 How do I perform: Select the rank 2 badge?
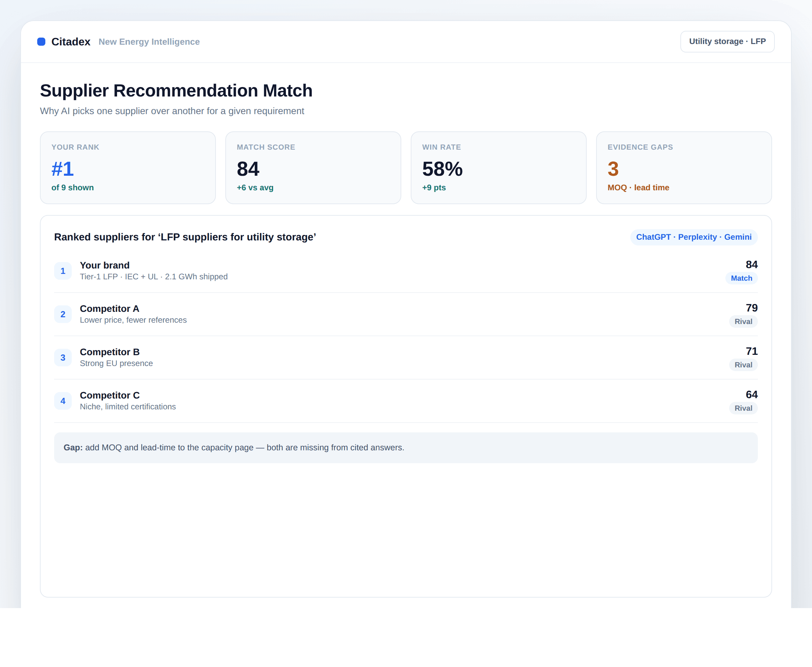(63, 314)
